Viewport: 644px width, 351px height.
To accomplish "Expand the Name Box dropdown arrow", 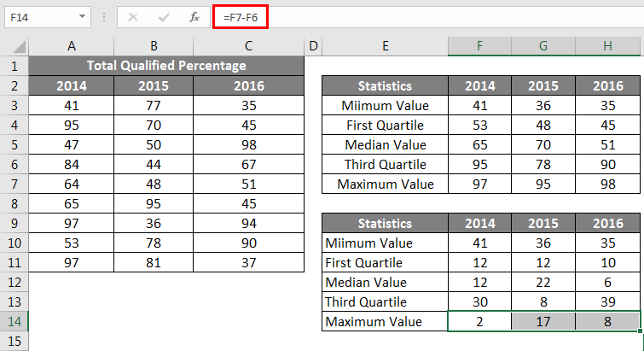I will pyautogui.click(x=82, y=17).
